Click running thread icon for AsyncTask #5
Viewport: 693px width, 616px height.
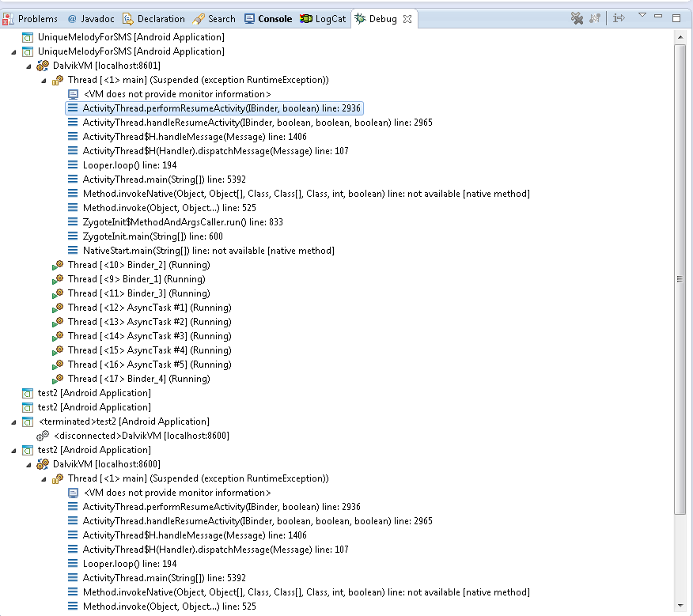click(58, 365)
